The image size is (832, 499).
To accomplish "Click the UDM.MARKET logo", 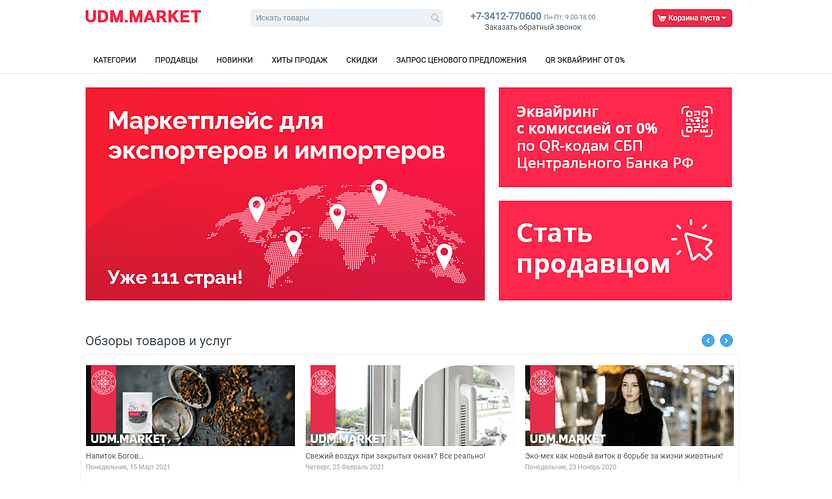I will [x=143, y=17].
